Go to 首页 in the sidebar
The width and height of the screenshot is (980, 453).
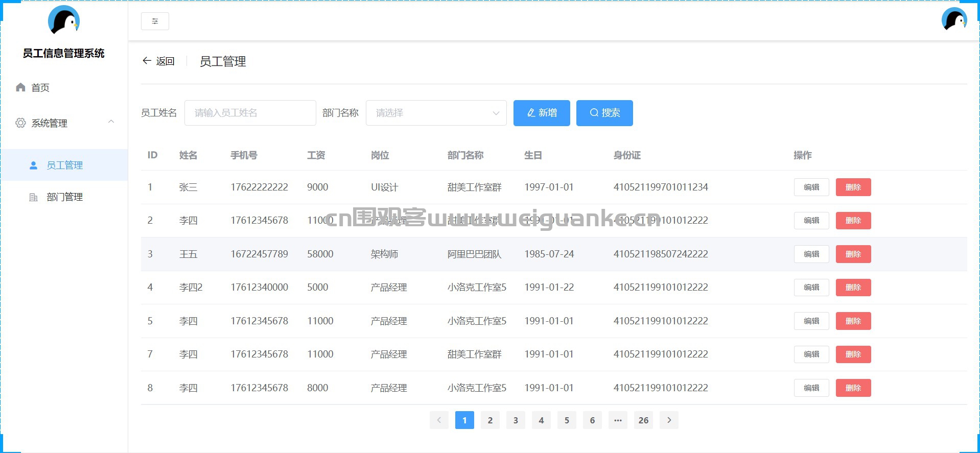point(64,87)
